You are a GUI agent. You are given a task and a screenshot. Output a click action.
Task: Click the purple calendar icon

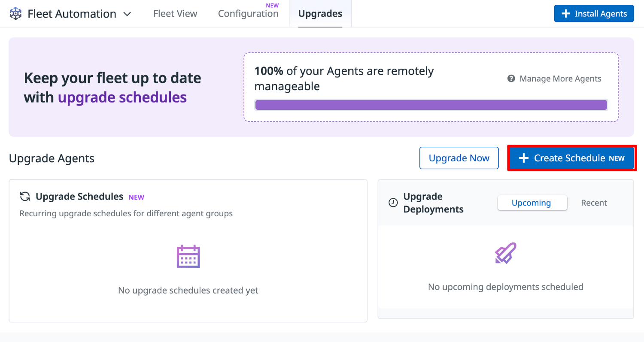[188, 256]
